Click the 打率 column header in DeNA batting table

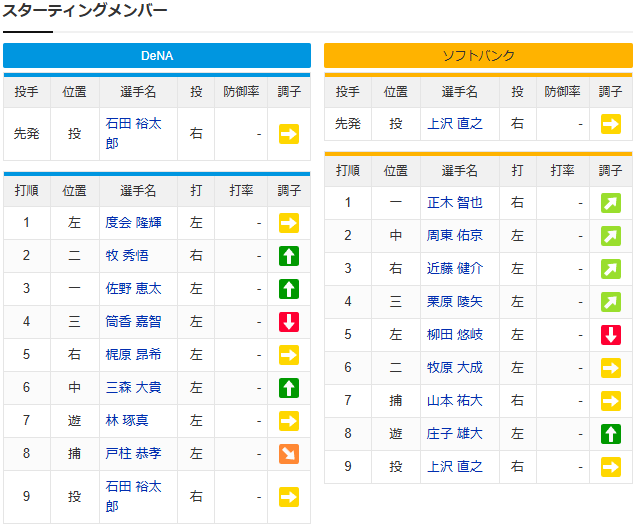point(241,191)
